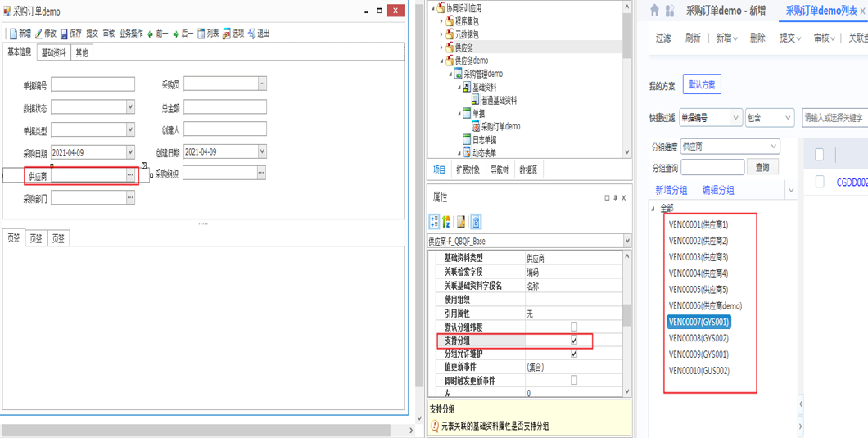Toggle the 分组允许维护 checkbox

(x=573, y=354)
